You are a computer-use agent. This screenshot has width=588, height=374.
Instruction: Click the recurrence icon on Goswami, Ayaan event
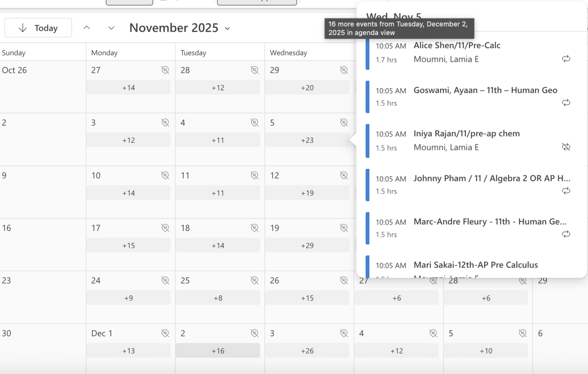[x=566, y=103]
